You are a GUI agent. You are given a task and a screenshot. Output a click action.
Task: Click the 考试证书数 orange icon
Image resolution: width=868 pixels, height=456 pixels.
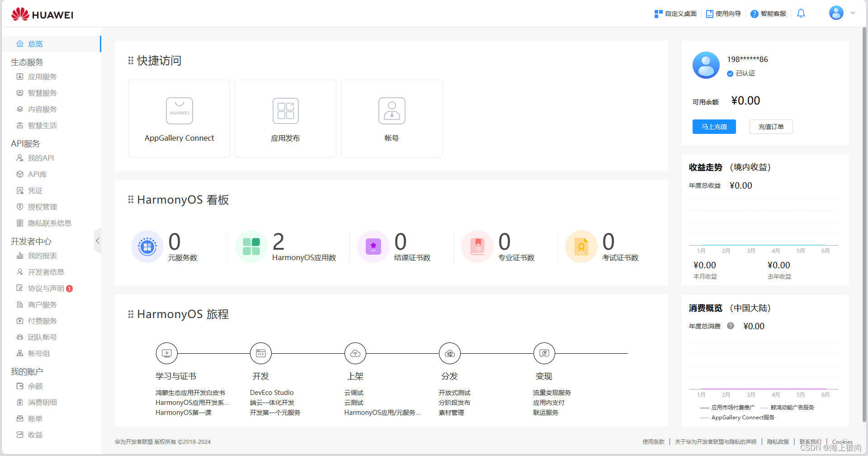[581, 247]
